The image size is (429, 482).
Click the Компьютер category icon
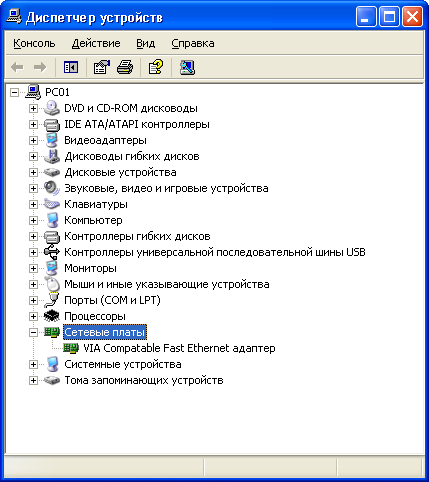(x=52, y=220)
